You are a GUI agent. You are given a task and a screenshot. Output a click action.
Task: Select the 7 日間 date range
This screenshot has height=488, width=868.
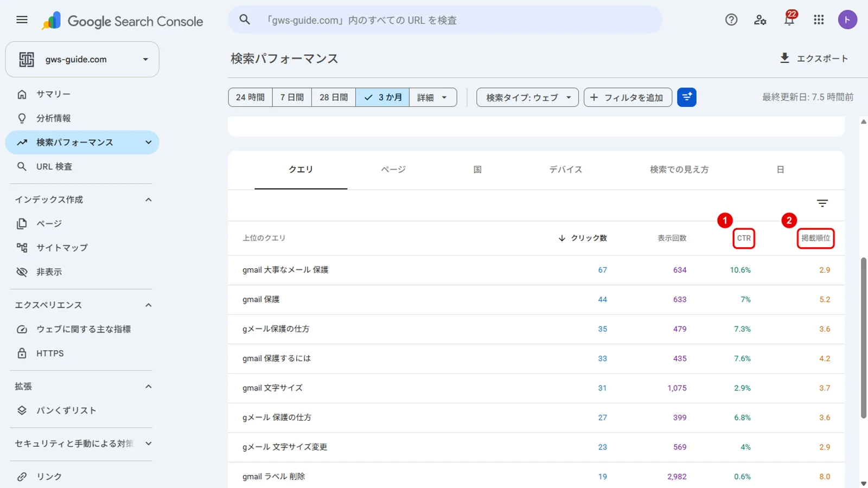point(292,98)
